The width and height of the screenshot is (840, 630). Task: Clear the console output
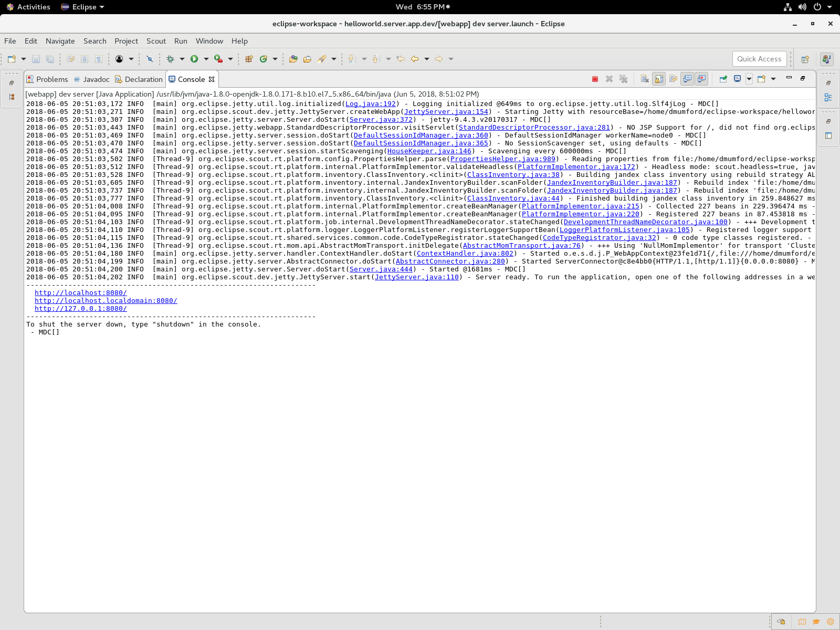[645, 79]
